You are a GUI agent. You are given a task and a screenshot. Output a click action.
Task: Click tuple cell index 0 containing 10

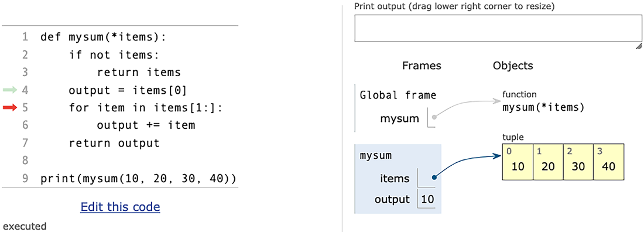click(518, 162)
